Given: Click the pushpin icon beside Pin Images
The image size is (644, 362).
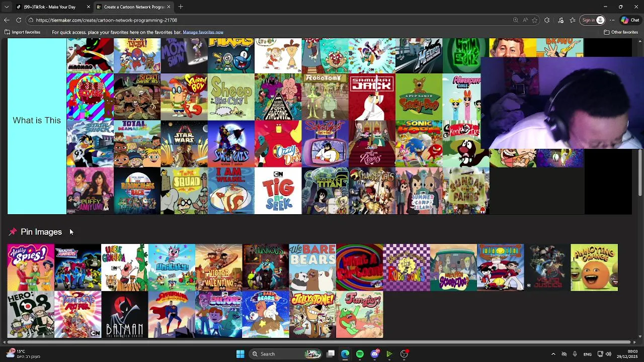Looking at the screenshot, I should (x=13, y=232).
